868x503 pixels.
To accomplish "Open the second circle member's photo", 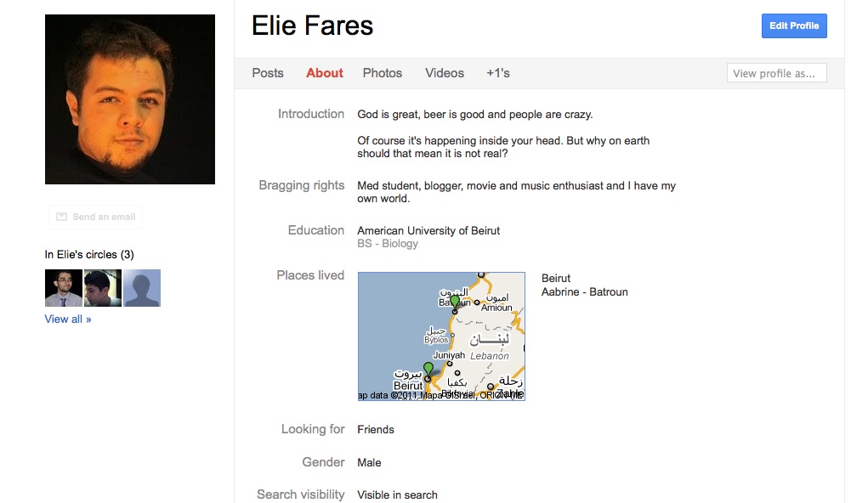I will coord(103,288).
